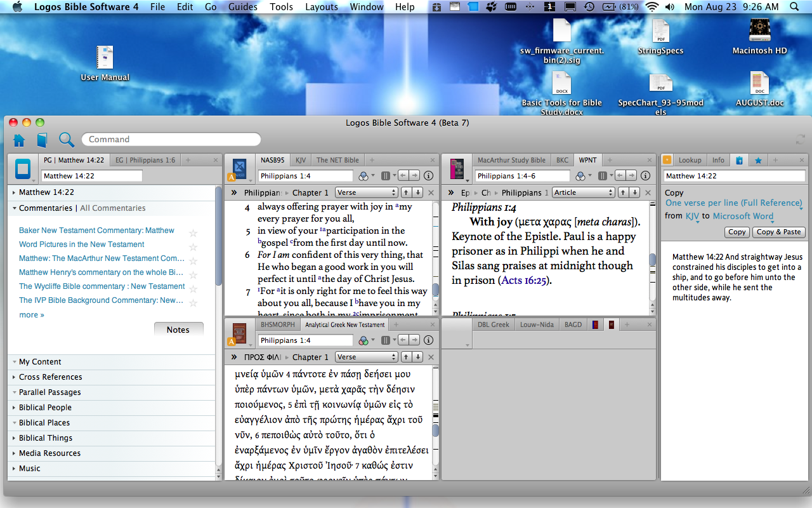
Task: Open visual filters in NASB95 panel
Action: (x=363, y=176)
